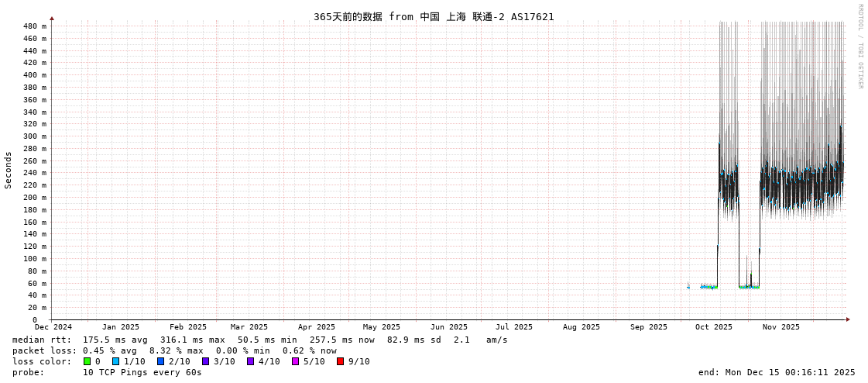Click the 240 m value on the Y axis
This screenshot has width=868, height=383.
pos(35,173)
